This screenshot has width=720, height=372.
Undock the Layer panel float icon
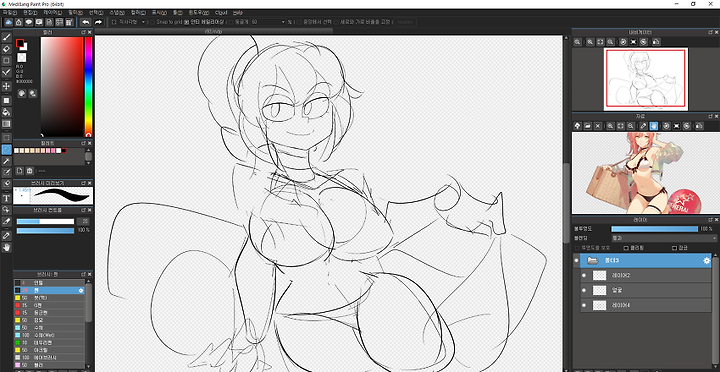tap(711, 220)
